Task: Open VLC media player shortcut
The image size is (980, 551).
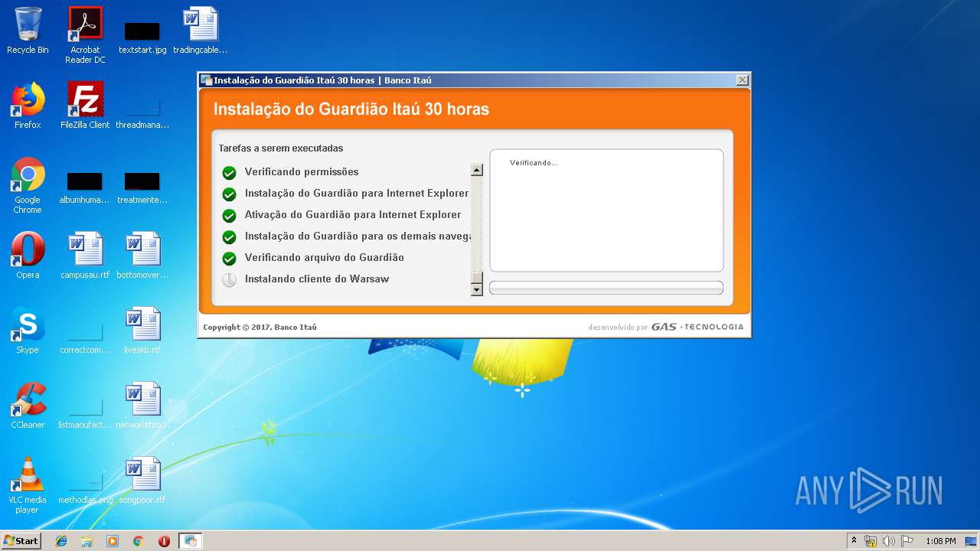Action: click(x=28, y=485)
